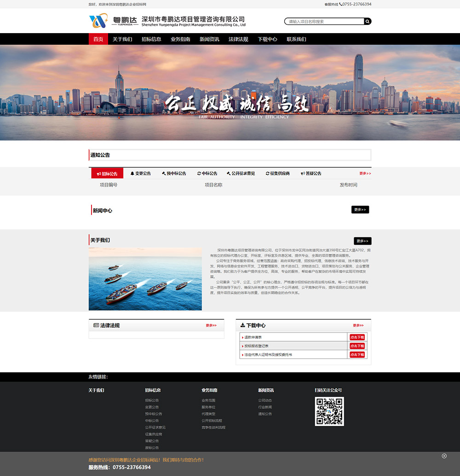The image size is (460, 476).
Task: Click the 项目编号 table column header
Action: 109,184
